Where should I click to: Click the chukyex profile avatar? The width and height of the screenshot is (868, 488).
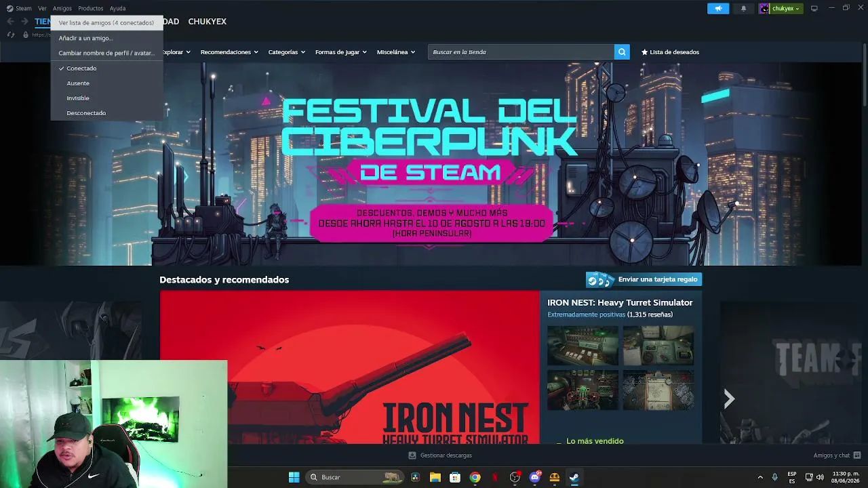click(x=764, y=8)
